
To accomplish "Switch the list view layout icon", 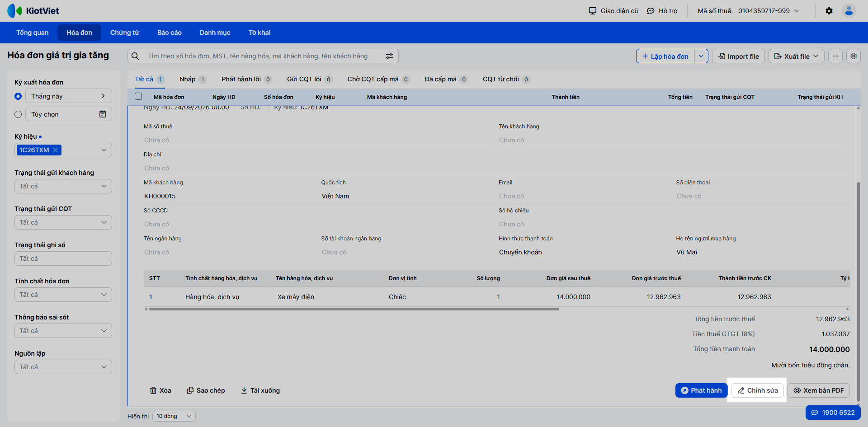I will click(835, 56).
